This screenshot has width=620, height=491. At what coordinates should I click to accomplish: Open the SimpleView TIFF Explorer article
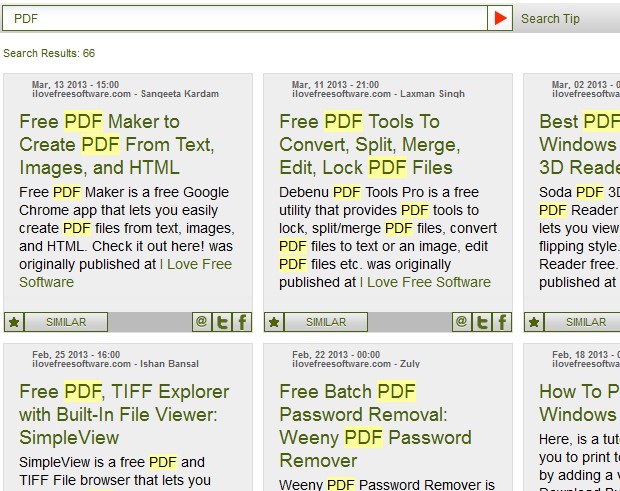pyautogui.click(x=124, y=414)
